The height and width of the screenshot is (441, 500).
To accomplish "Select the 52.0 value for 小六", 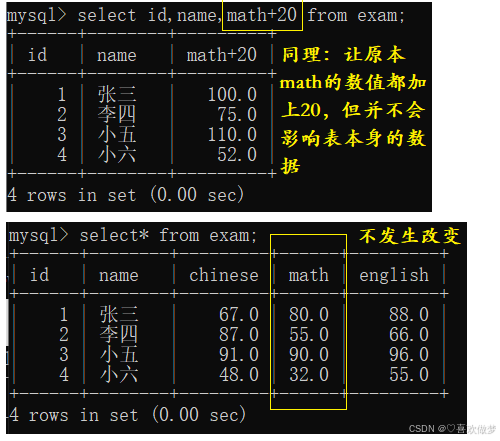I will click(x=237, y=154).
